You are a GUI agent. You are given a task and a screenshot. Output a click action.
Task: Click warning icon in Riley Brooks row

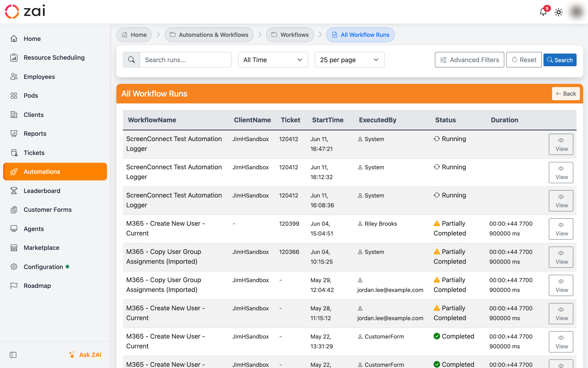point(437,223)
